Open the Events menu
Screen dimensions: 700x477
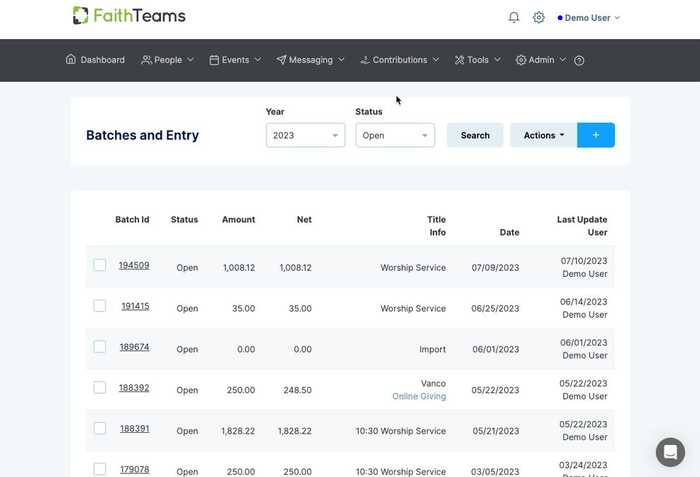pyautogui.click(x=235, y=60)
